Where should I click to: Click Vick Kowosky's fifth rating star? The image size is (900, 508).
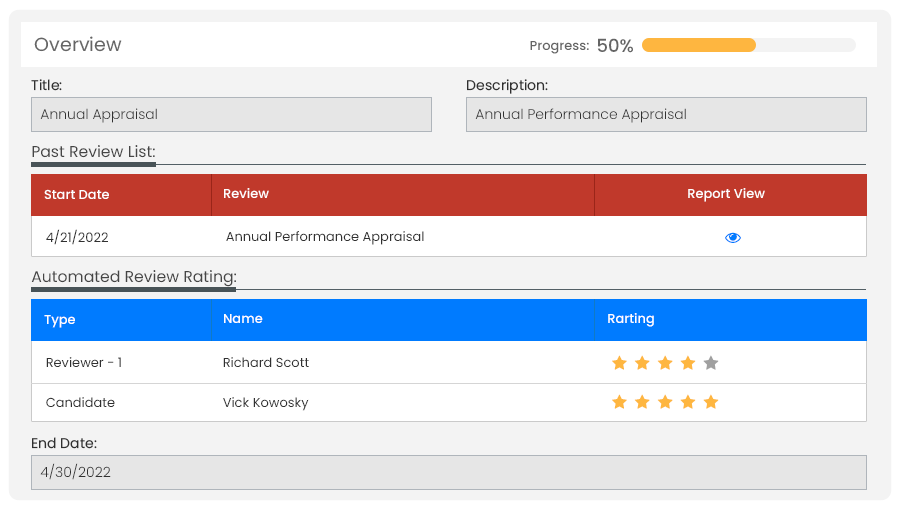(x=711, y=402)
